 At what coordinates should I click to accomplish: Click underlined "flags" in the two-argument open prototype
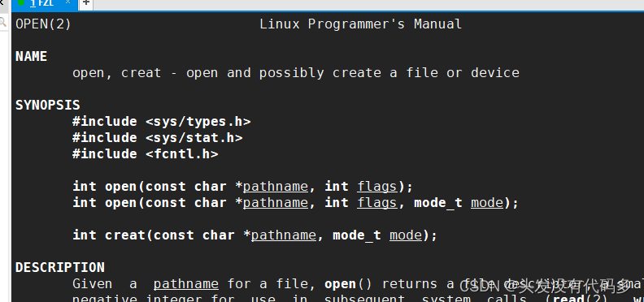tap(377, 187)
